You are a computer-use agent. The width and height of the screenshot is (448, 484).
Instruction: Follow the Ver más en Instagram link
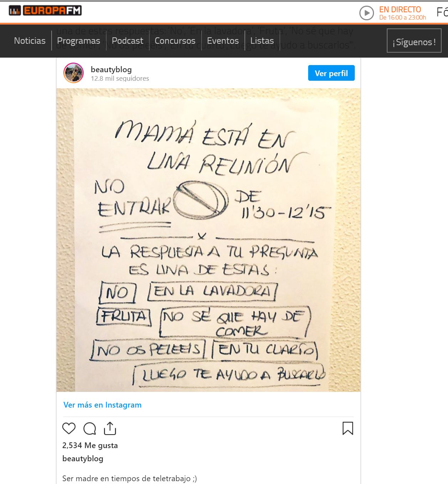[102, 405]
